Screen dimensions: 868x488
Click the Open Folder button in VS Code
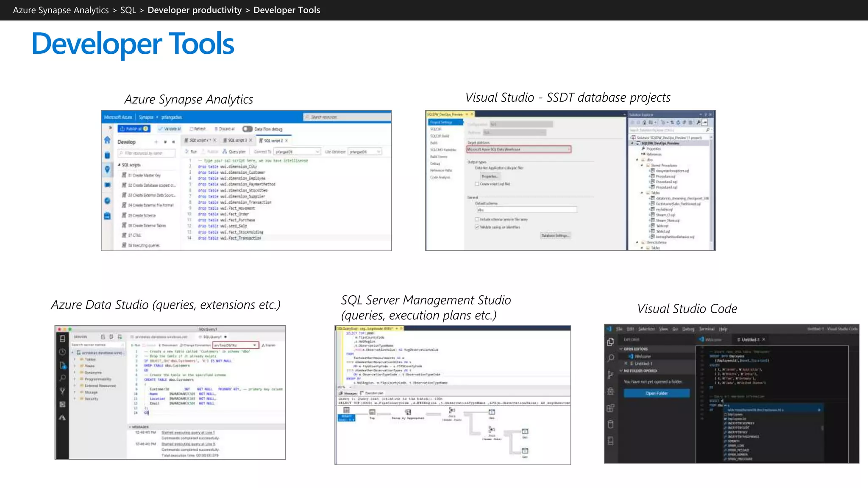[657, 393]
